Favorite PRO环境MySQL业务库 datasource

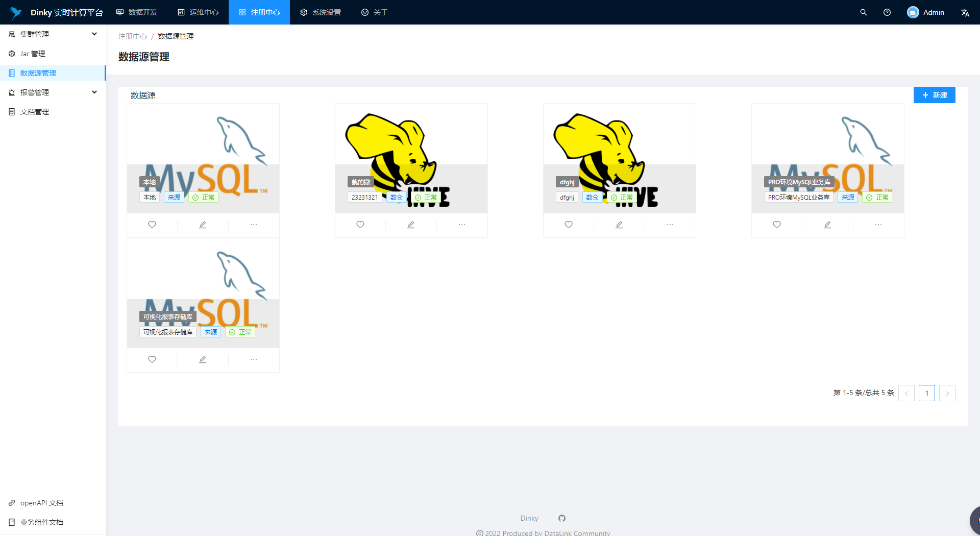tap(777, 225)
